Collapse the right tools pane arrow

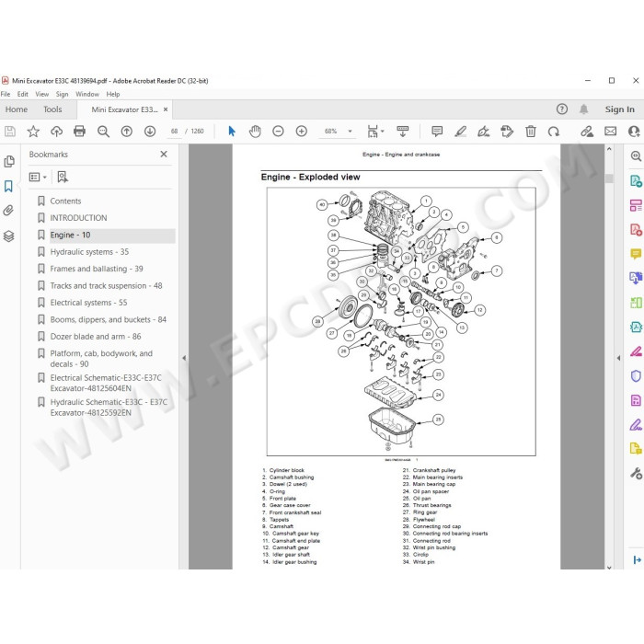coord(618,358)
